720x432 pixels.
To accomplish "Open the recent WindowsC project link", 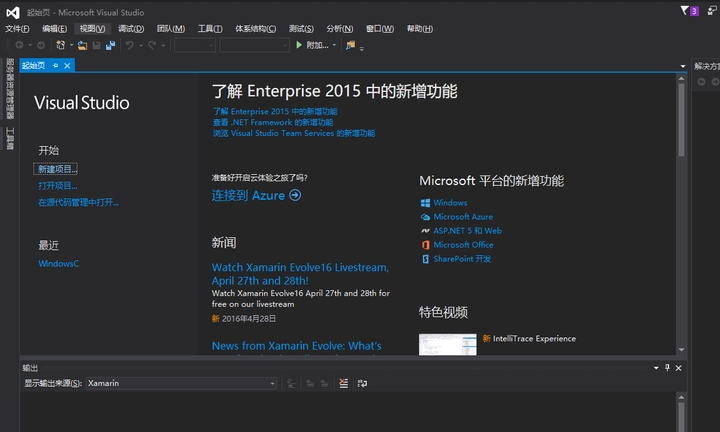I will pyautogui.click(x=58, y=264).
